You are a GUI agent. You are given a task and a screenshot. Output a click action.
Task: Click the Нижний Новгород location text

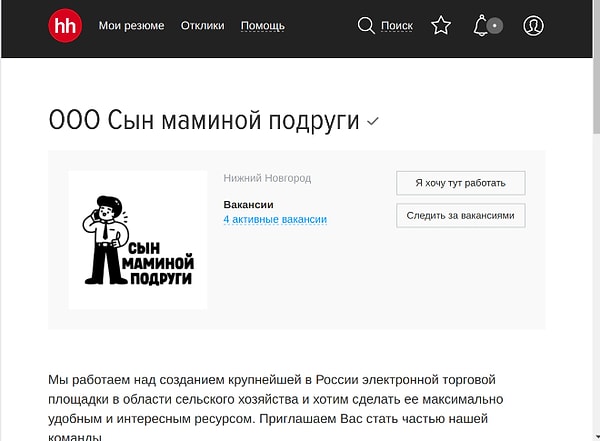pyautogui.click(x=267, y=178)
